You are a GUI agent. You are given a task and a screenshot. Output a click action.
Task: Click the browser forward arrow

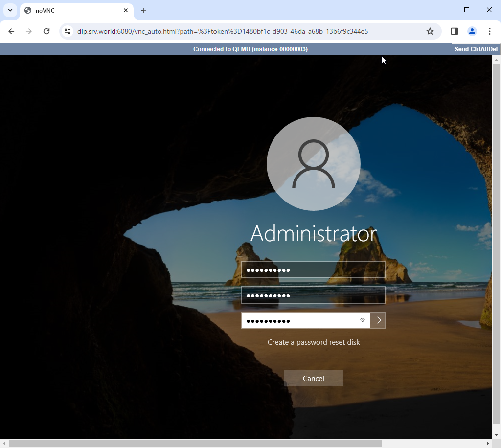point(29,31)
